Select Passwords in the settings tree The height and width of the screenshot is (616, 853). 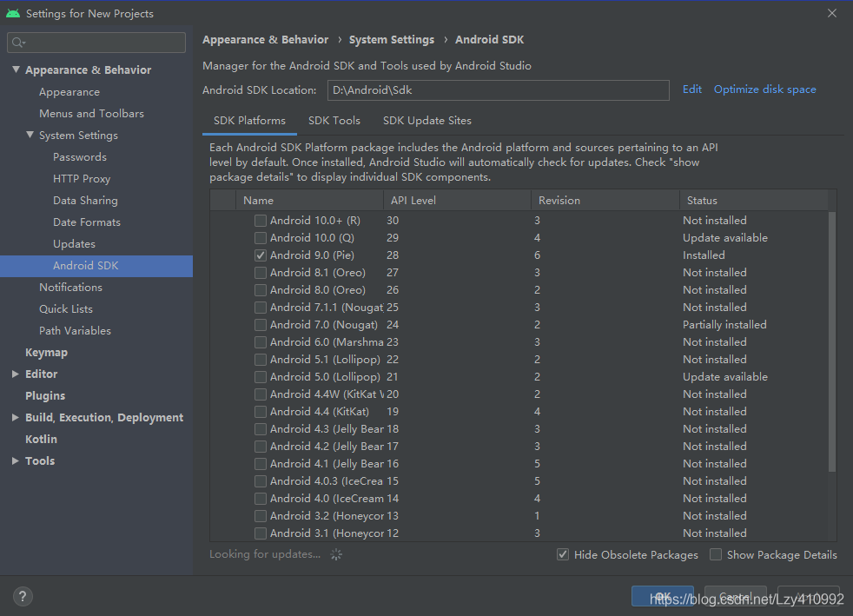(79, 157)
